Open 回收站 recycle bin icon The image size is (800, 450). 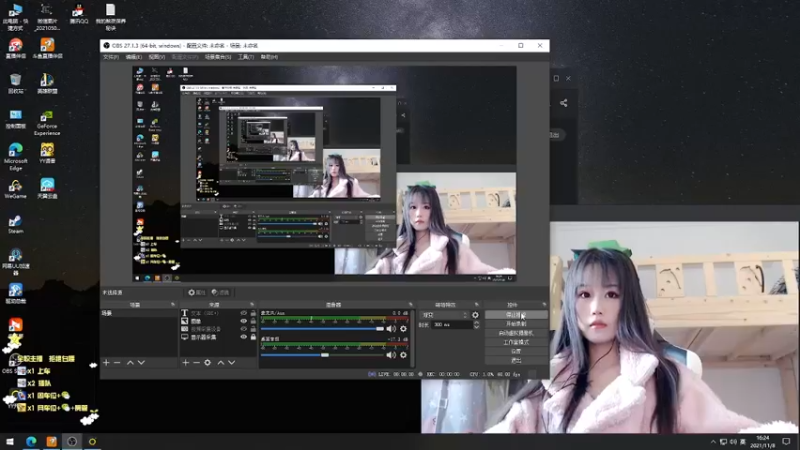click(15, 84)
